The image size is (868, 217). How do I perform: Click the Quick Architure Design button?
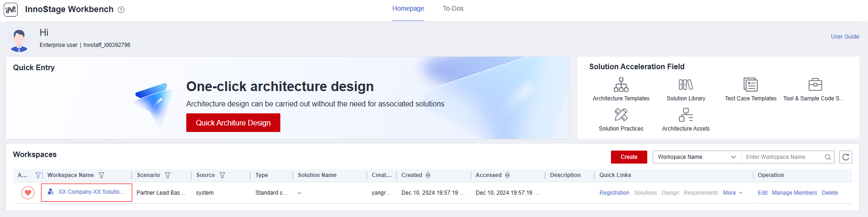click(x=233, y=123)
